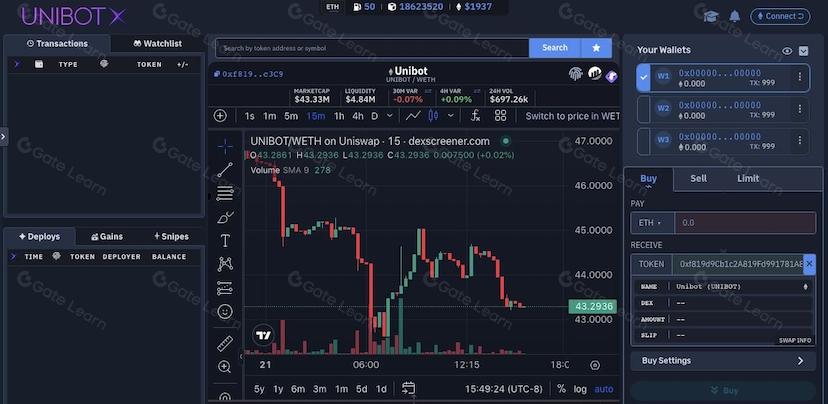Select the brush drawing tool
Image resolution: width=828 pixels, height=404 pixels.
pos(225,217)
